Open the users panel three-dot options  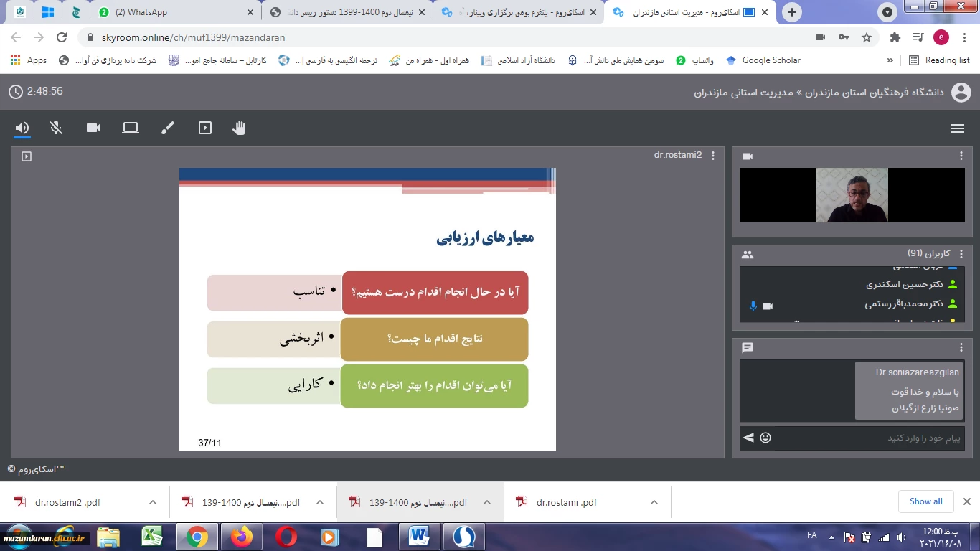[x=961, y=254]
